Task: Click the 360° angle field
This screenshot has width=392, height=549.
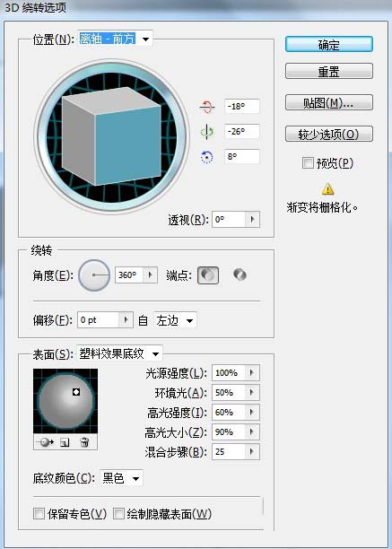Action: 129,274
